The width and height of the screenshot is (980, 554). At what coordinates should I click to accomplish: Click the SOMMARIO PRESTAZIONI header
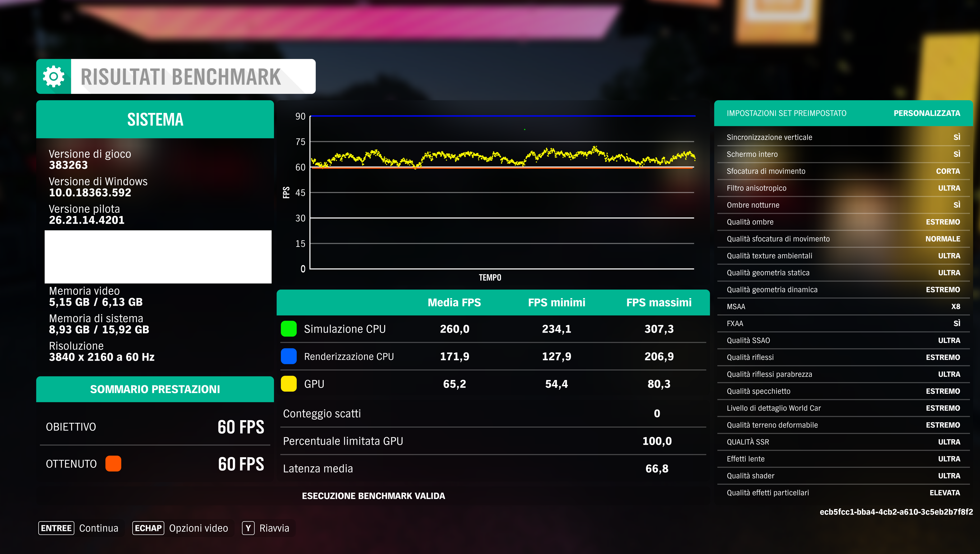point(155,389)
